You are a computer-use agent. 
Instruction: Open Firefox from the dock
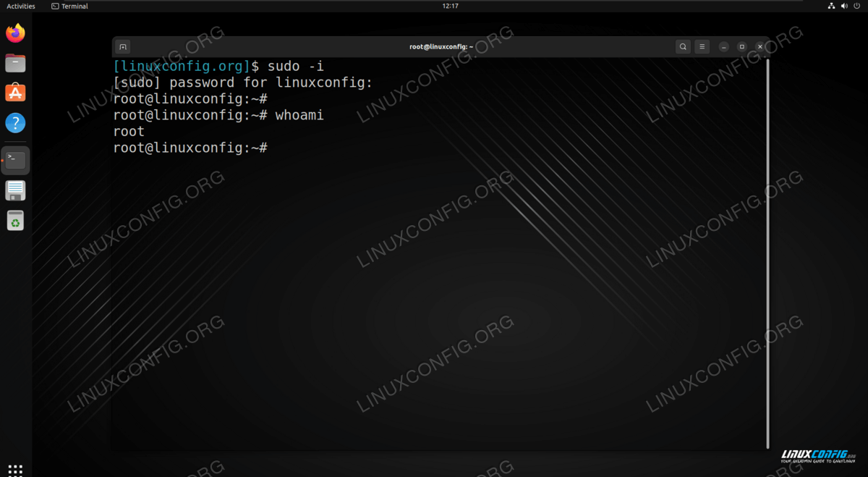(15, 33)
